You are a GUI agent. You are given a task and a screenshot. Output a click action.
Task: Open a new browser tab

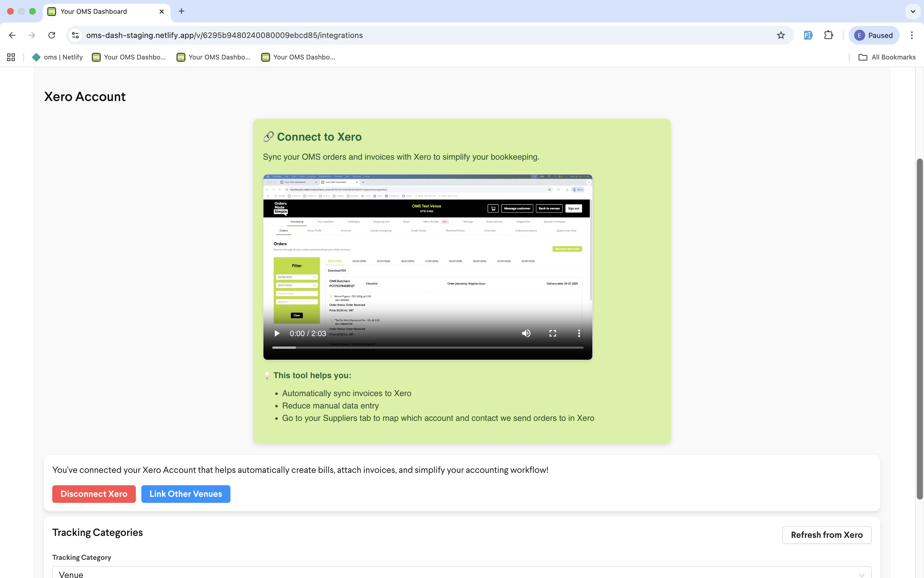(182, 11)
